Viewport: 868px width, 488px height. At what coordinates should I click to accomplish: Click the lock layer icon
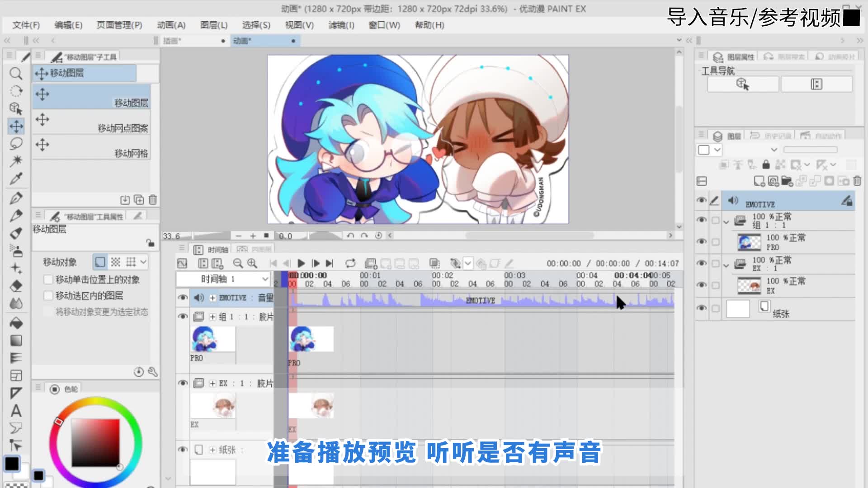pos(766,164)
